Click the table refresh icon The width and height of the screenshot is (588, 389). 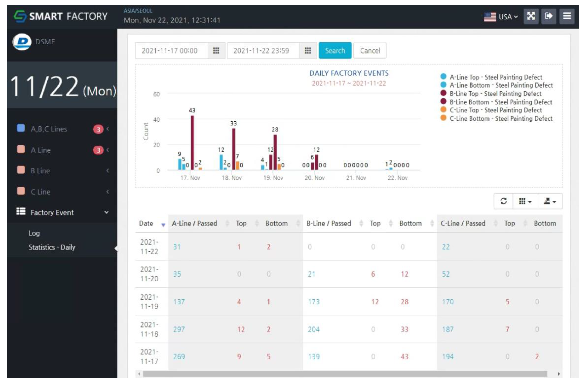pyautogui.click(x=503, y=201)
